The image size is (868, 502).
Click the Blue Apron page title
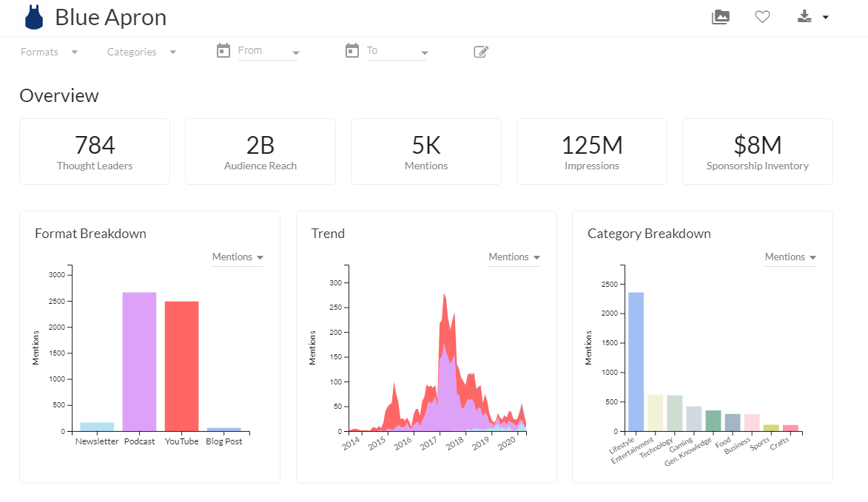[111, 17]
